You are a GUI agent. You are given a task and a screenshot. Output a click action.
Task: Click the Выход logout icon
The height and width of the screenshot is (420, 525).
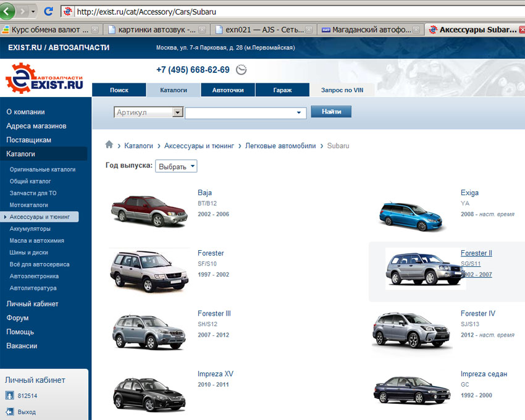pos(10,411)
